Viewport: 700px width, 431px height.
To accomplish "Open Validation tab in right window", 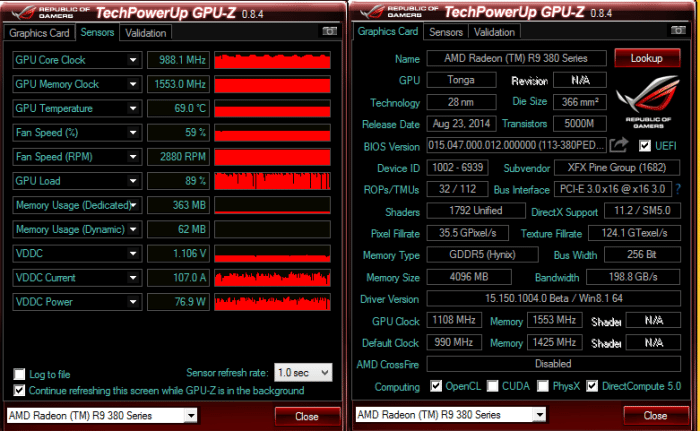I will 494,32.
